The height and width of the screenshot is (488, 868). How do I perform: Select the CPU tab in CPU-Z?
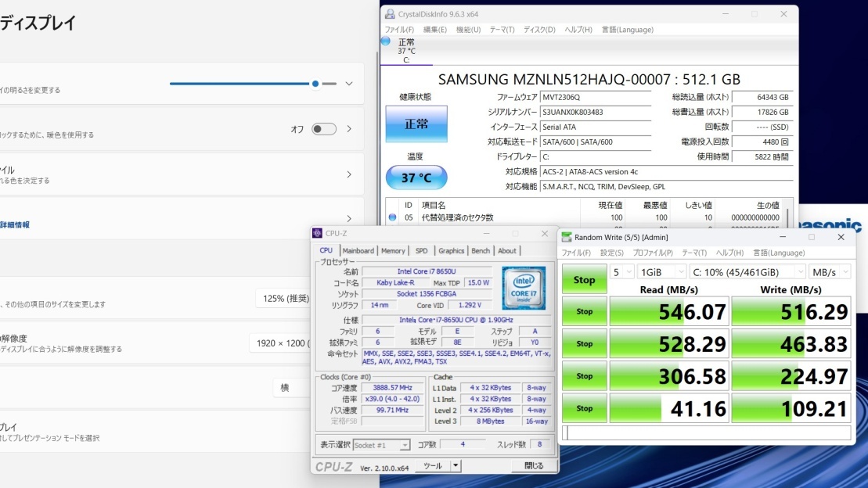click(x=326, y=250)
